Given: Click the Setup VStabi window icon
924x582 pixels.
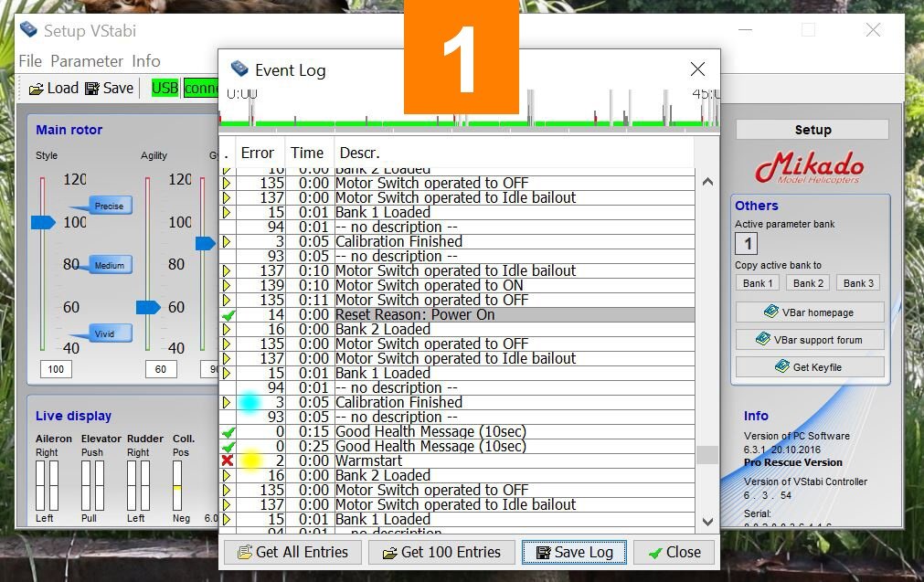Looking at the screenshot, I should click(28, 29).
